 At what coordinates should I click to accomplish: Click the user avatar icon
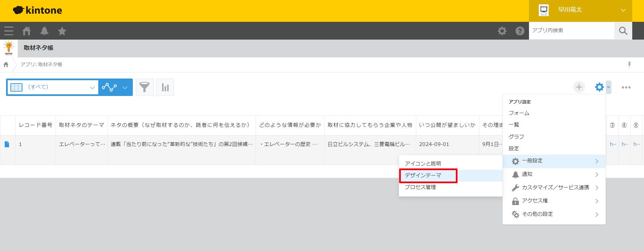[x=544, y=10]
